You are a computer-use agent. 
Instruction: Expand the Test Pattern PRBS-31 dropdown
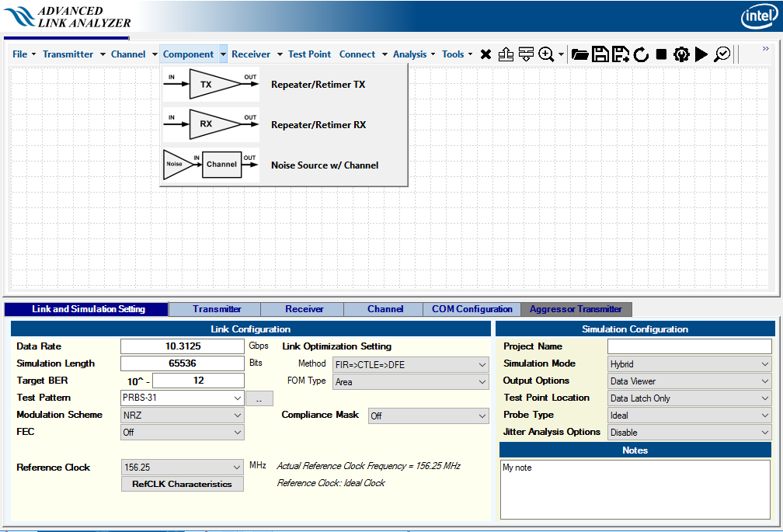pos(238,398)
